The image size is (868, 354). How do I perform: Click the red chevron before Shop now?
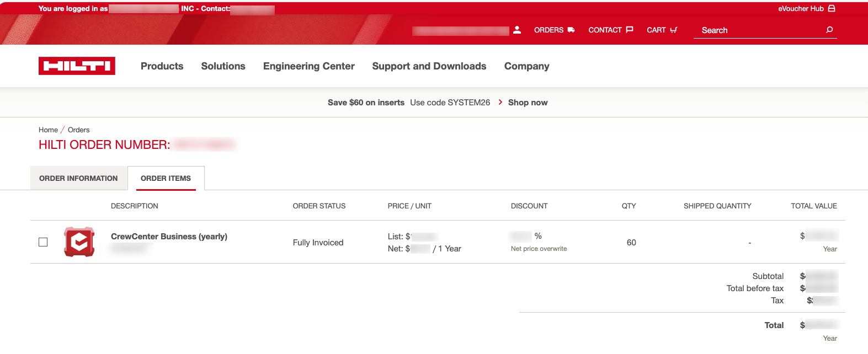500,102
